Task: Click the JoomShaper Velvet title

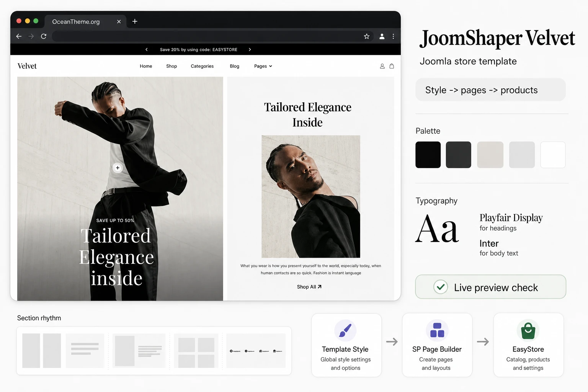Action: pyautogui.click(x=497, y=38)
